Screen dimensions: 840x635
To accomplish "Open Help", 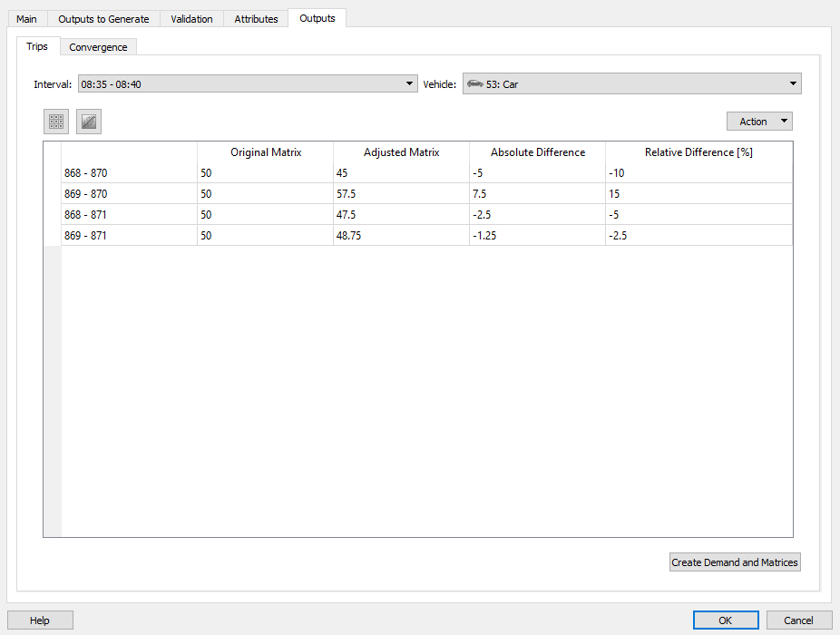I will 40,620.
